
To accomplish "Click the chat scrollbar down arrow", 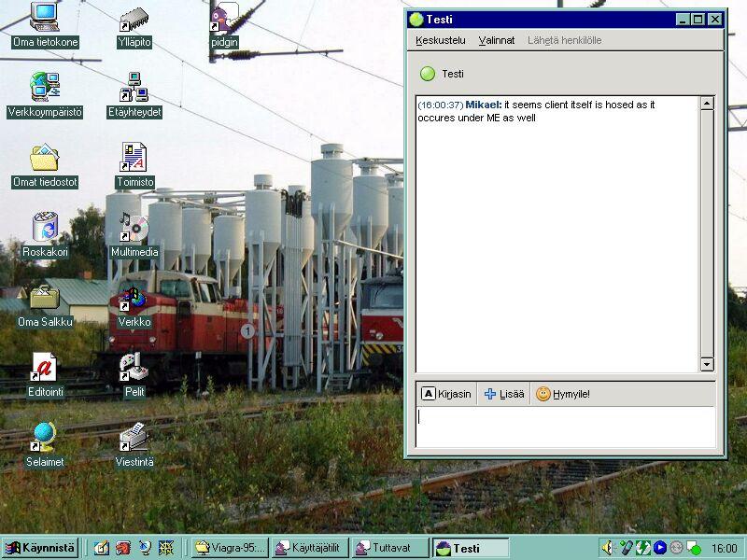I will point(707,364).
